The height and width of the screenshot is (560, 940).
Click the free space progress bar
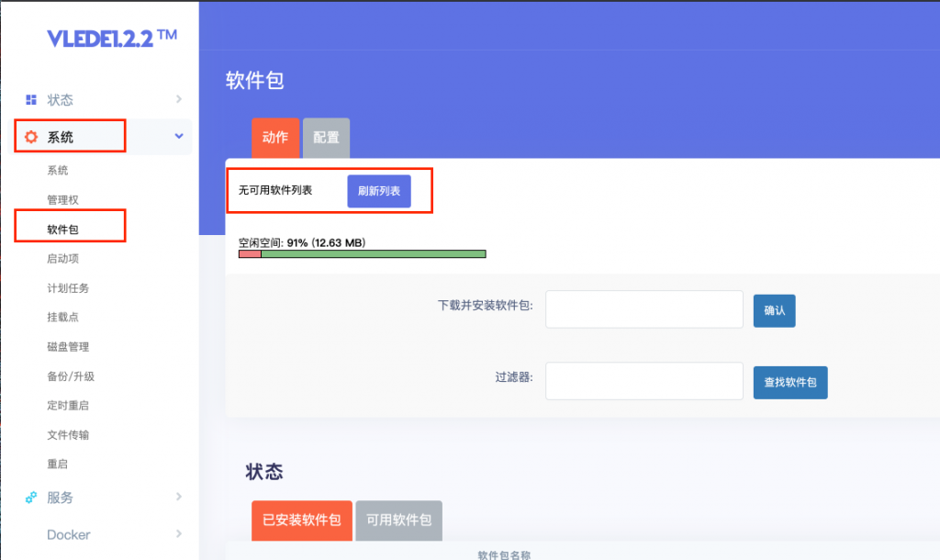[362, 254]
